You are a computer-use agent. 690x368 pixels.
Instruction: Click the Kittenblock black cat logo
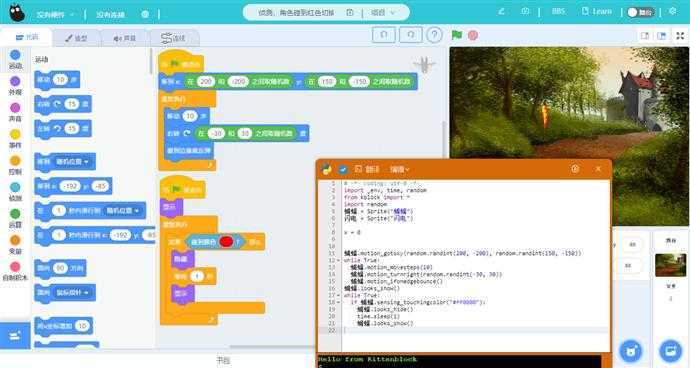[x=17, y=14]
